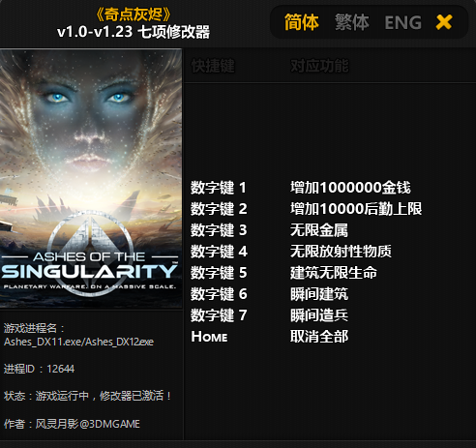476x448 pixels.
Task: Click the Ashes of the Singularity cover art
Action: tap(91, 178)
